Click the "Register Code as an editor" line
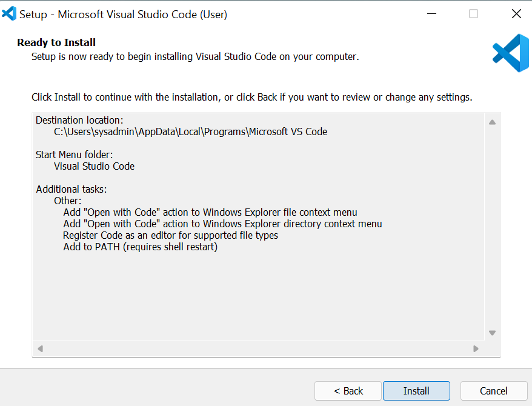This screenshot has height=406, width=532. 170,235
